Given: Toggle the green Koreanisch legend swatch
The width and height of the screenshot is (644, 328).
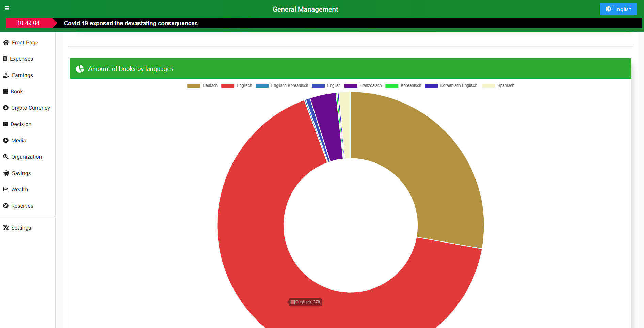Looking at the screenshot, I should coord(392,86).
